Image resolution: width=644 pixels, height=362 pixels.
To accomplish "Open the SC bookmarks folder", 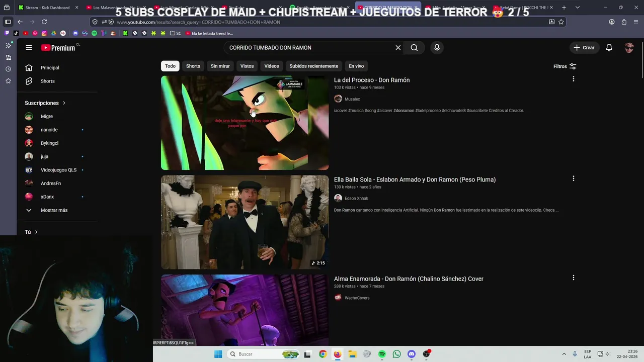I will tap(176, 33).
